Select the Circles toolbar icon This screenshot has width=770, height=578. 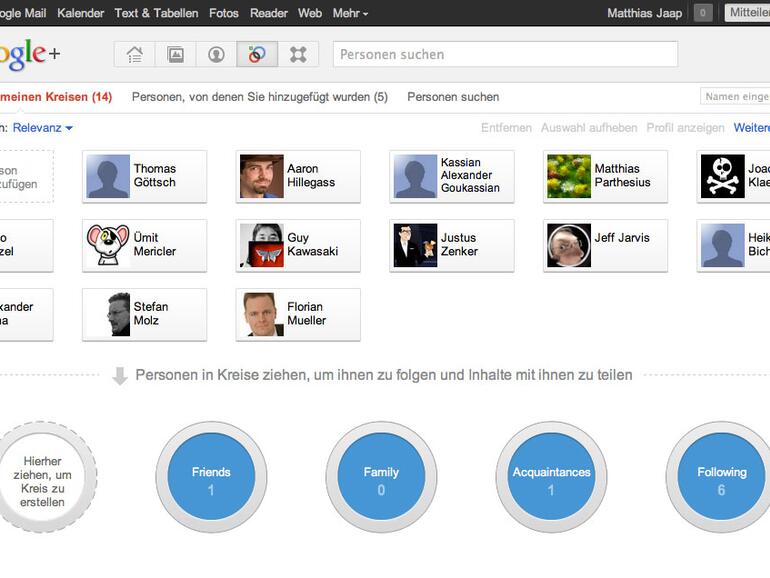click(257, 55)
